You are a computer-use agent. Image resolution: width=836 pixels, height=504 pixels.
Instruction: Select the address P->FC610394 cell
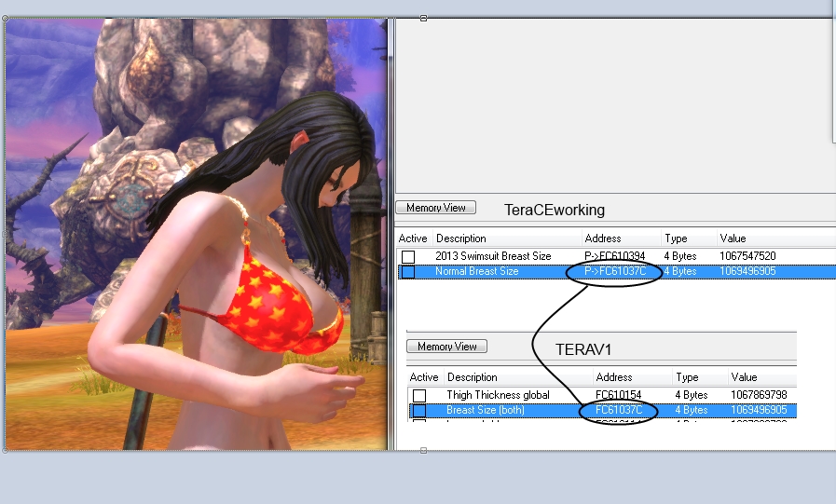coord(616,256)
